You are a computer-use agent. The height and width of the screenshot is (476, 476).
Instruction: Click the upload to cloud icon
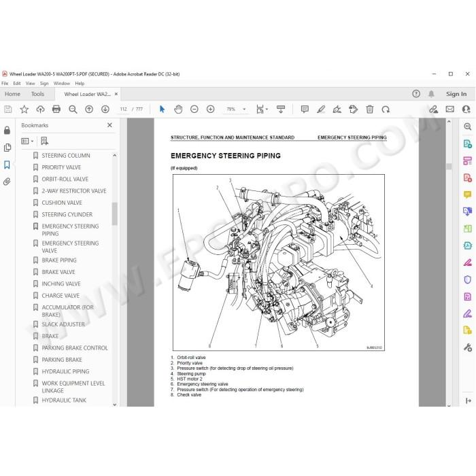coord(40,109)
